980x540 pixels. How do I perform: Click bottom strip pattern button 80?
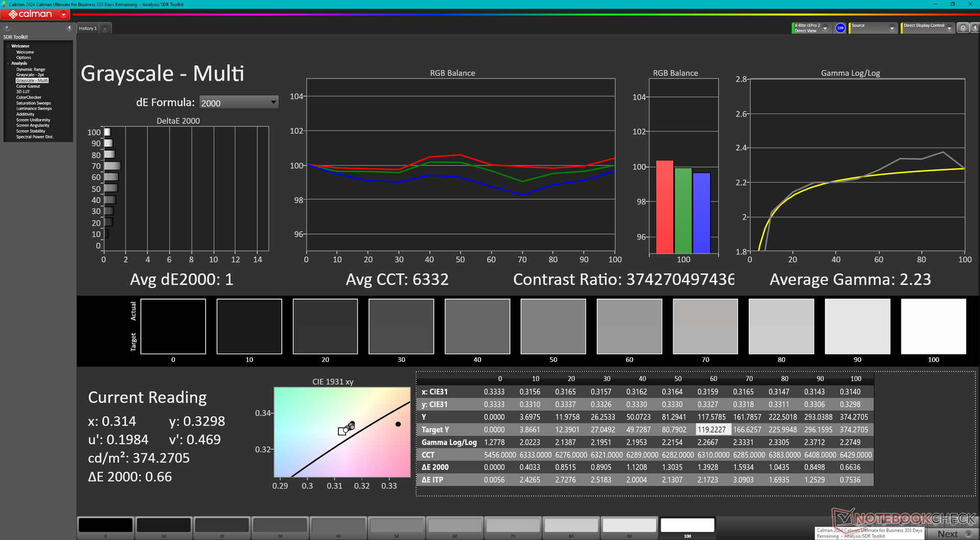tap(571, 528)
